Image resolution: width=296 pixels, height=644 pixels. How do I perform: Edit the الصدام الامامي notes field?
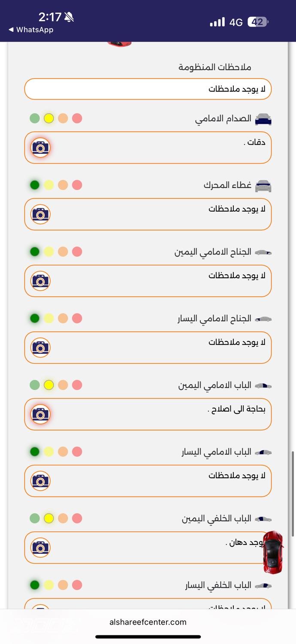[x=159, y=148]
